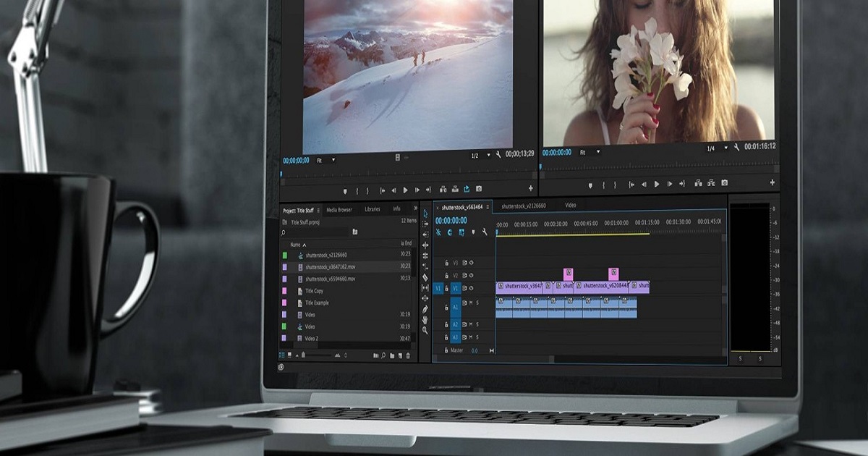The height and width of the screenshot is (456, 868).
Task: Click Extract button in Program monitor
Action: tap(711, 183)
